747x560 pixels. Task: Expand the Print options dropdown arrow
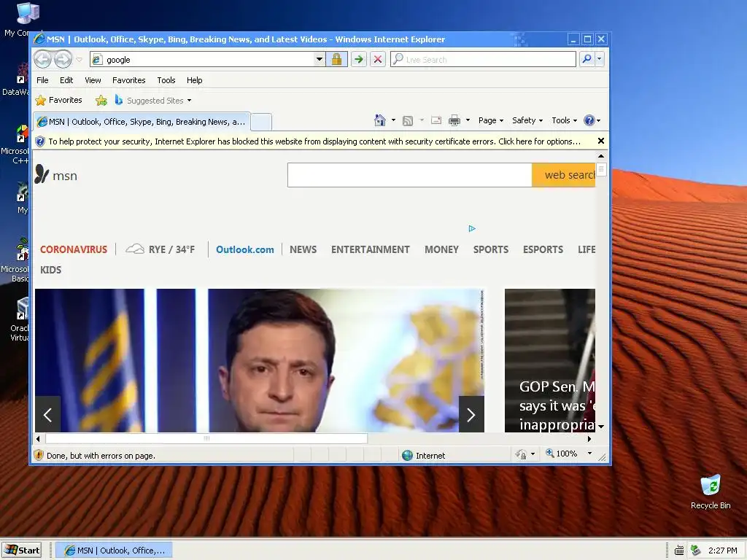point(468,120)
